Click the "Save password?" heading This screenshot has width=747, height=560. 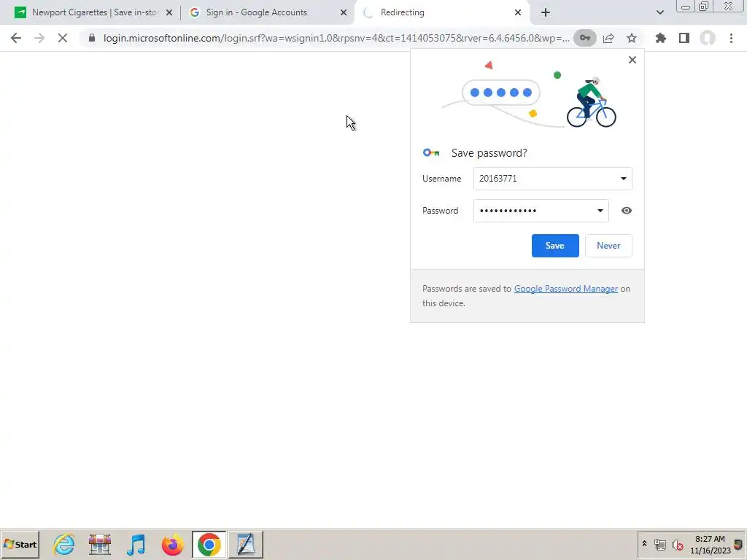(x=489, y=153)
